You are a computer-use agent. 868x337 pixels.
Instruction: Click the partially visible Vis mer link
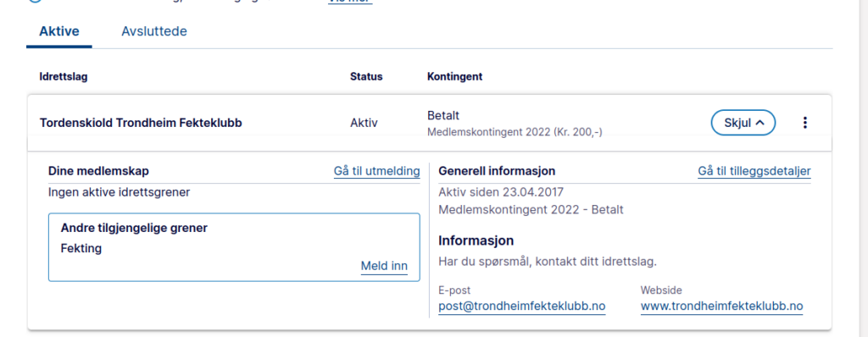350,2
